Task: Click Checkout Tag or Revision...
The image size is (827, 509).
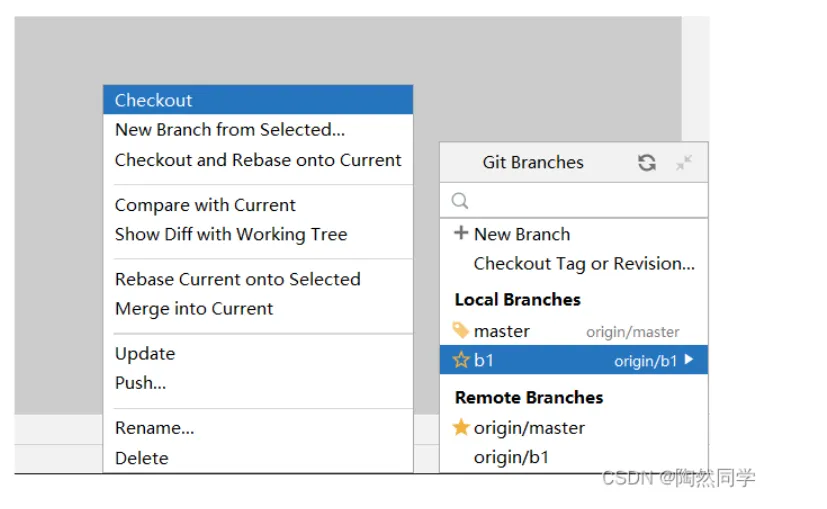Action: click(584, 264)
